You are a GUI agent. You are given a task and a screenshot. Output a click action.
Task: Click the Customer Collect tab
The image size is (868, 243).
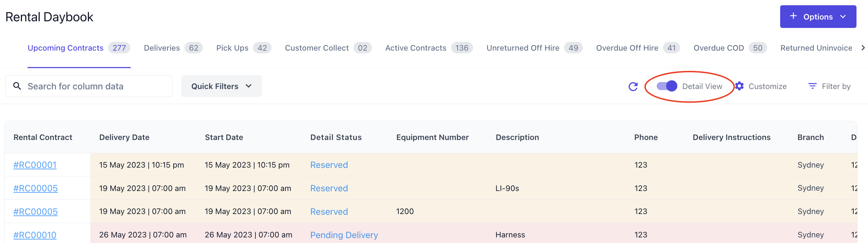(x=317, y=48)
